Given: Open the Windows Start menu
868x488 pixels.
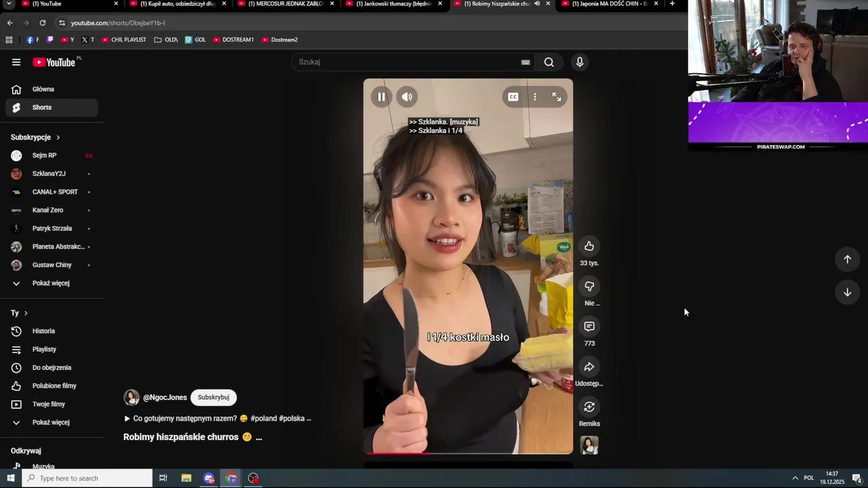Looking at the screenshot, I should coord(10,479).
